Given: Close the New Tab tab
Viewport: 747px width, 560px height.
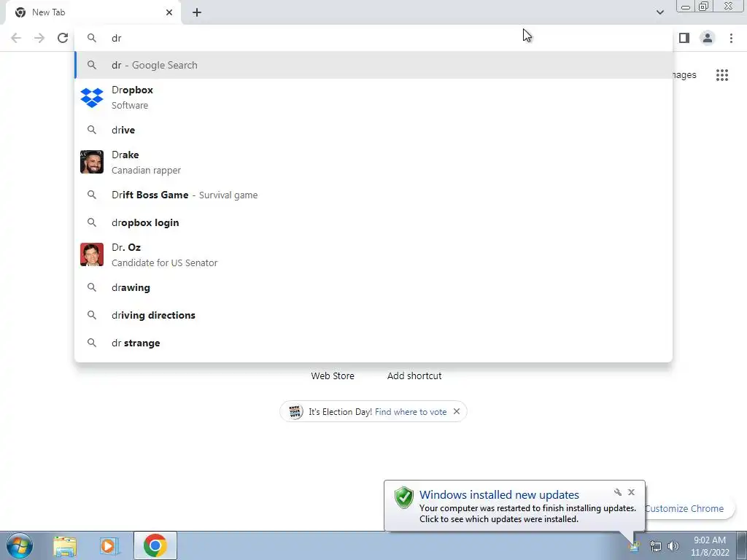Looking at the screenshot, I should coord(169,12).
